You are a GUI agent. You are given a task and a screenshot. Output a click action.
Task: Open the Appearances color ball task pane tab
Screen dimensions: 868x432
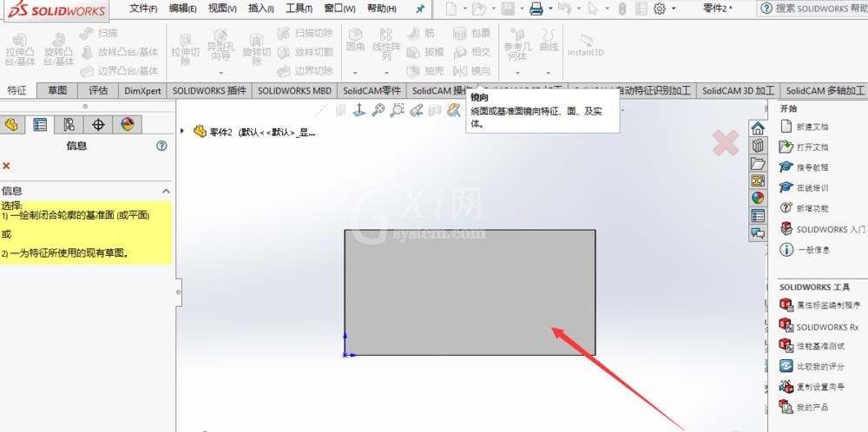coord(757,198)
